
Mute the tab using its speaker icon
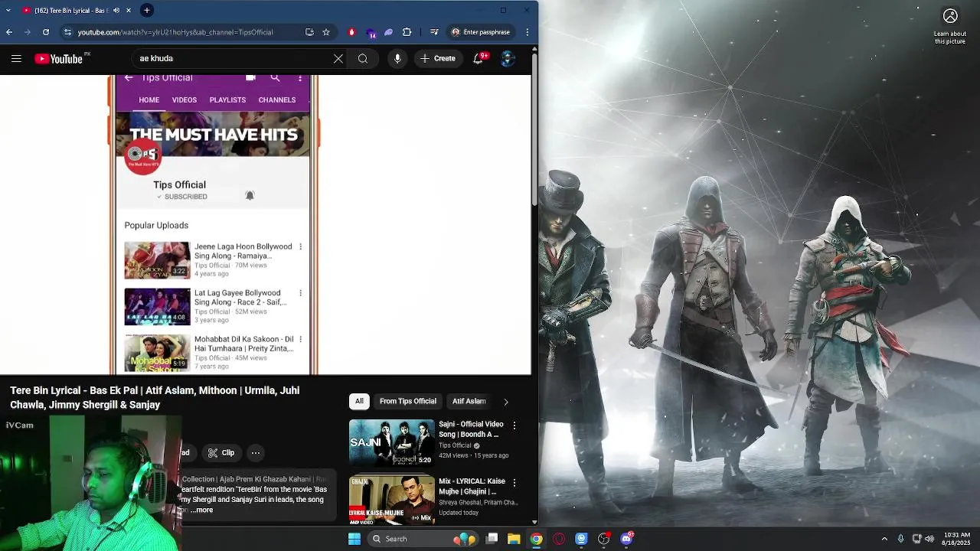(116, 10)
